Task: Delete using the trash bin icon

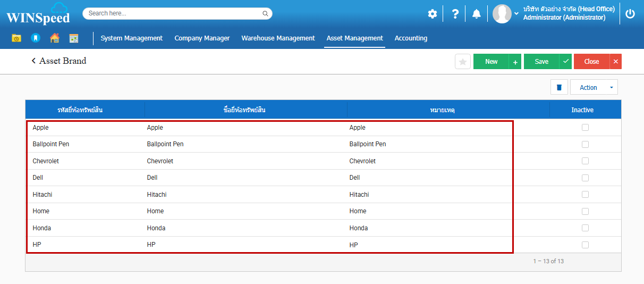Action: [559, 87]
